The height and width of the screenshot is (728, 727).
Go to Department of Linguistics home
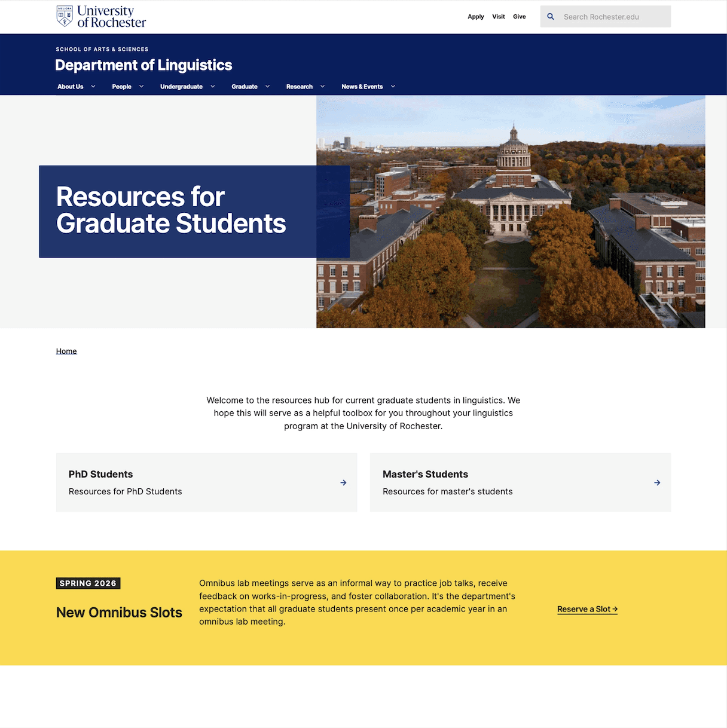click(x=143, y=65)
